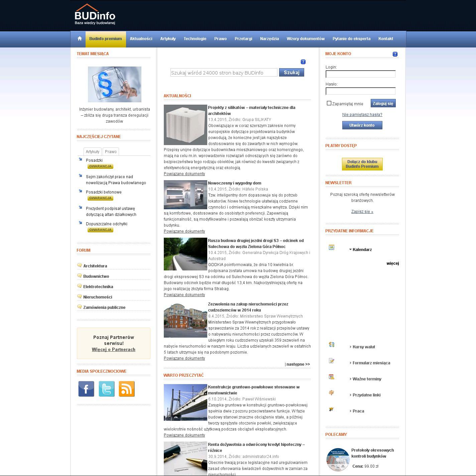Viewport: 476px width, 476px height.
Task: Expand the Ważne terminy section
Action: [366, 379]
